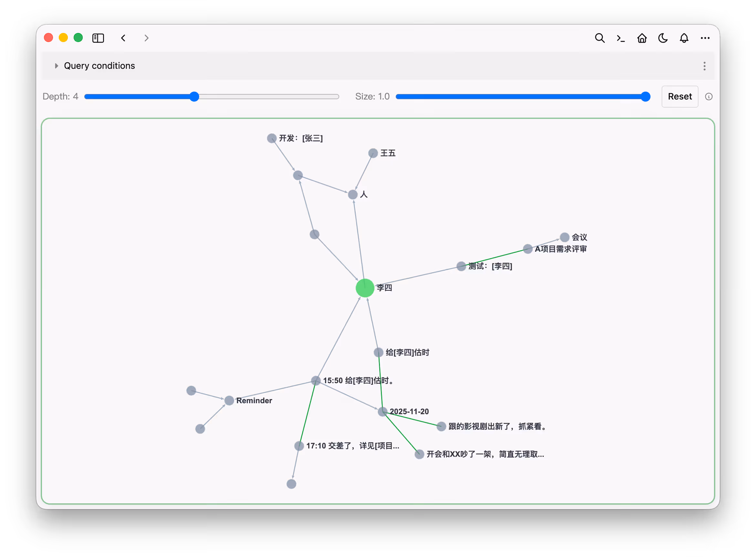Select the 给[李四]估时 node
The width and height of the screenshot is (756, 557).
[x=378, y=353]
